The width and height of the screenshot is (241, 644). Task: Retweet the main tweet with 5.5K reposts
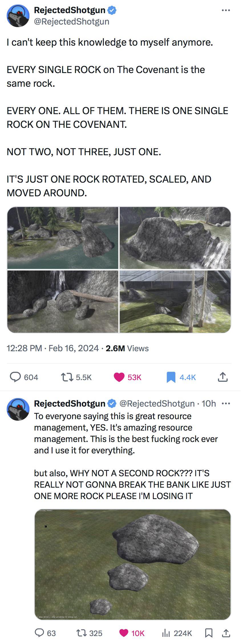click(x=67, y=377)
